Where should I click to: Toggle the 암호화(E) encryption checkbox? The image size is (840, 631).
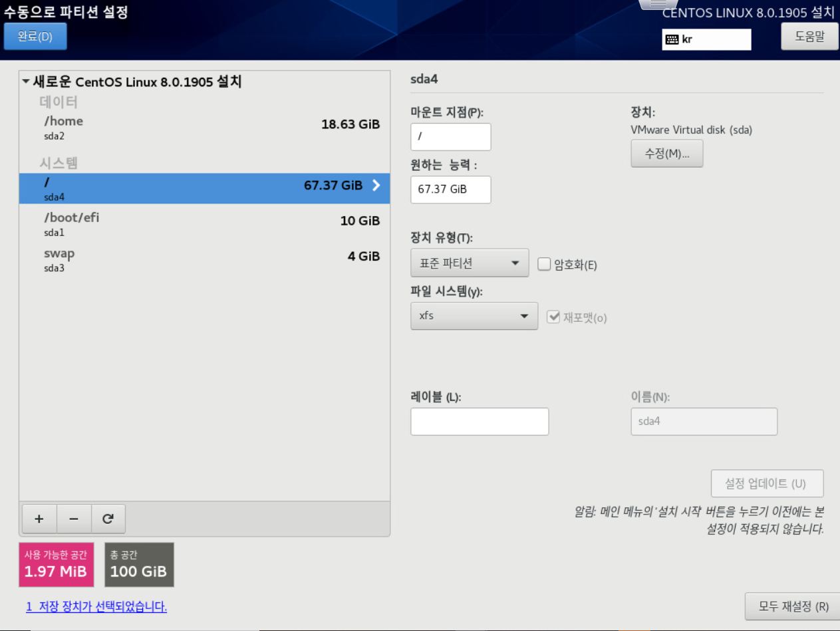[544, 264]
